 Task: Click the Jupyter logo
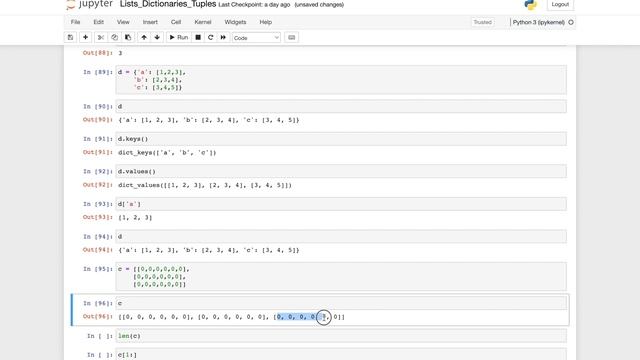click(89, 4)
